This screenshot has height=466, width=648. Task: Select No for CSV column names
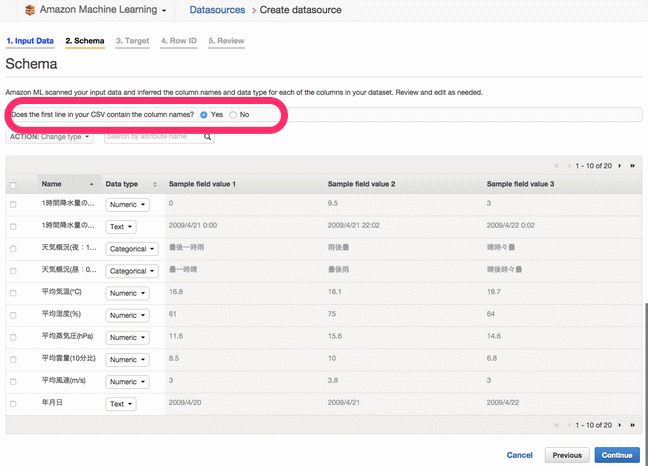[x=233, y=115]
